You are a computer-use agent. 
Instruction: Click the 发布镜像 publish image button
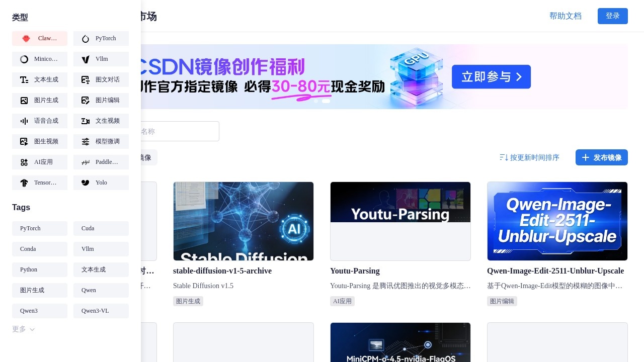point(601,157)
